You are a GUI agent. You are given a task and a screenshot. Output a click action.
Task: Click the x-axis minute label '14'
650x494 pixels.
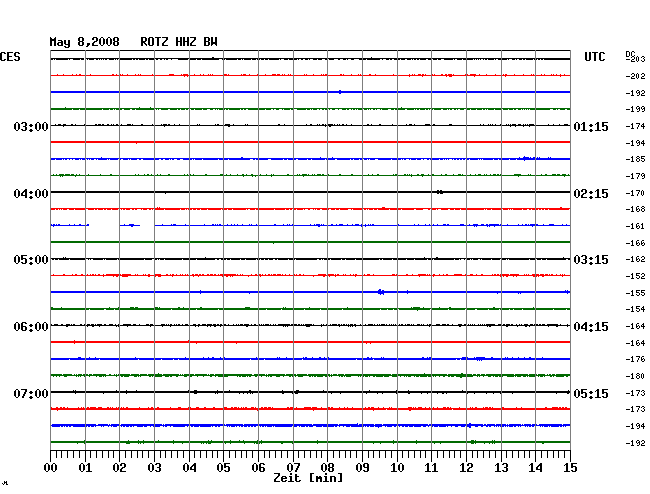[x=535, y=468]
